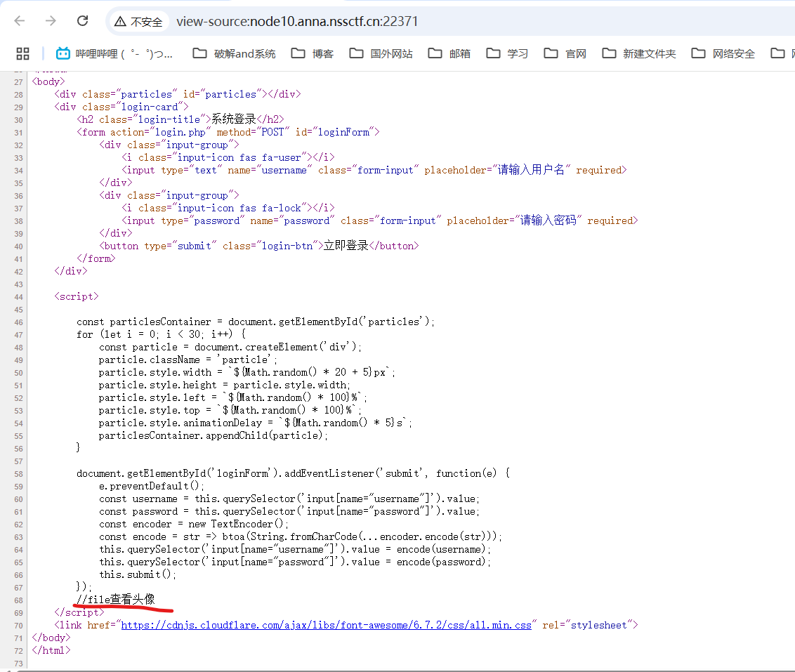The width and height of the screenshot is (795, 672).
Task: Click the browser back arrow
Action: [19, 21]
